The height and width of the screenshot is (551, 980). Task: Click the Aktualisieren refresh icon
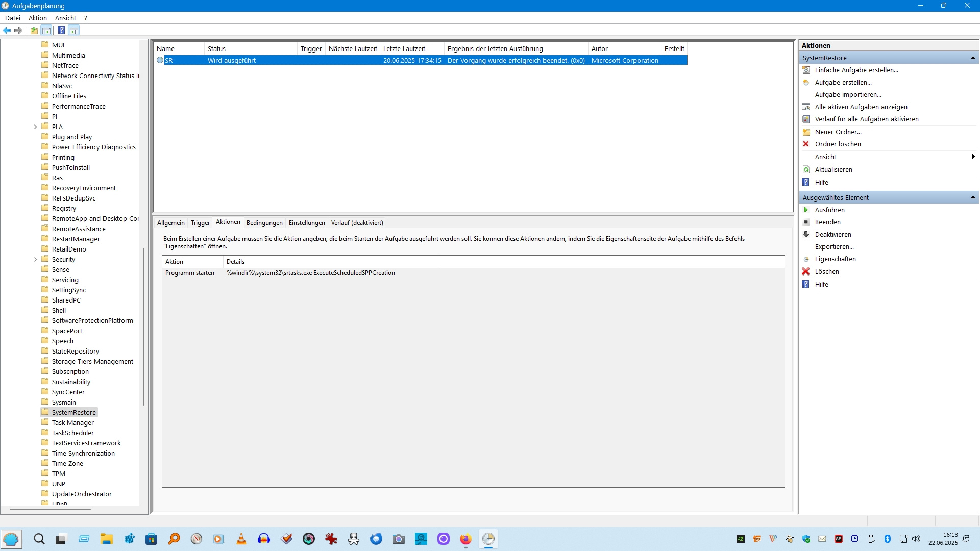click(x=806, y=170)
